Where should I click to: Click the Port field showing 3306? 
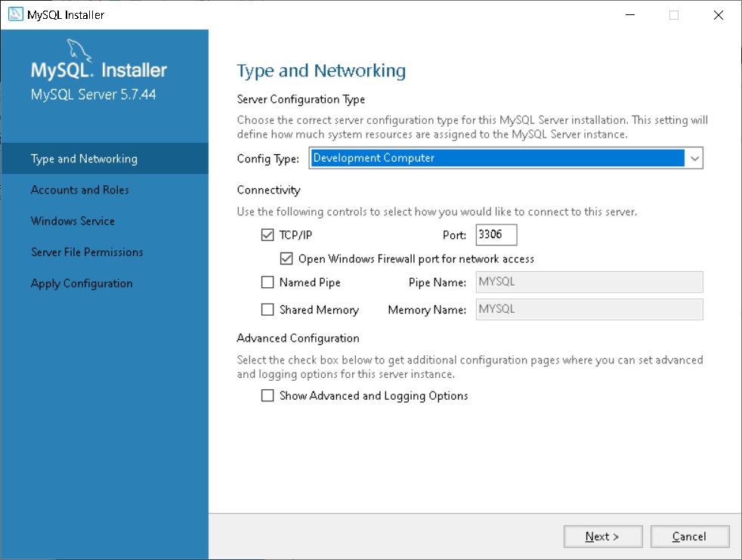[496, 235]
